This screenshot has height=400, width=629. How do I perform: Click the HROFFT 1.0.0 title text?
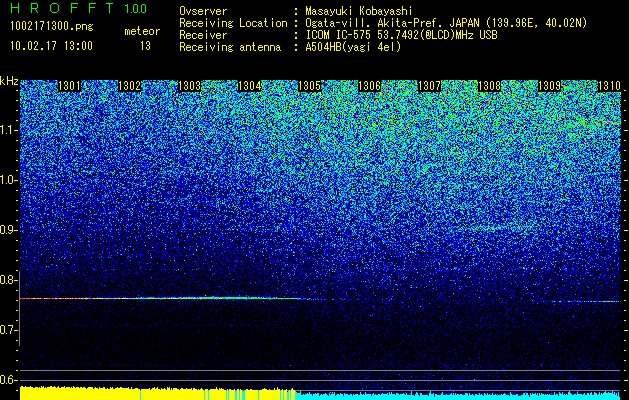(79, 8)
